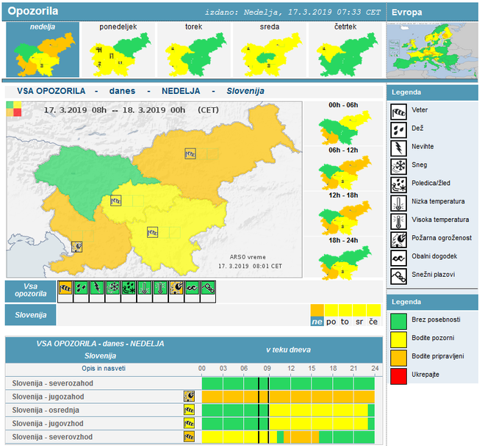The image size is (485, 448).
Task: Open the torek forecast tab
Action: [194, 49]
